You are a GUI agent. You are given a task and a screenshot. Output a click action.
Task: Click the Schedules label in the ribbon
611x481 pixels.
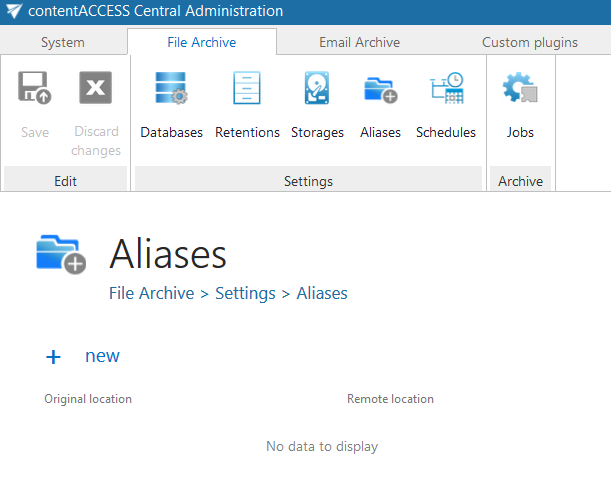[446, 133]
